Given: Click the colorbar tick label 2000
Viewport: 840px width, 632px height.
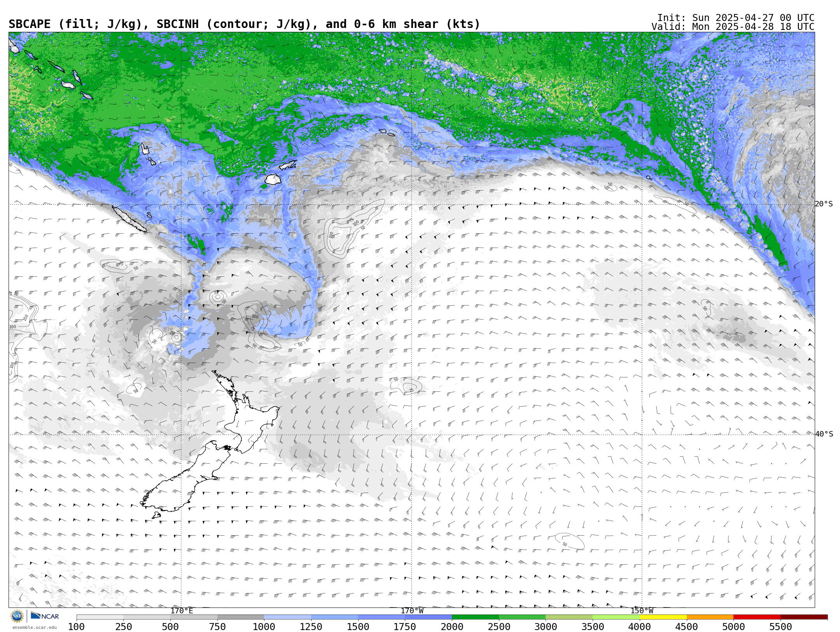Looking at the screenshot, I should (x=452, y=627).
